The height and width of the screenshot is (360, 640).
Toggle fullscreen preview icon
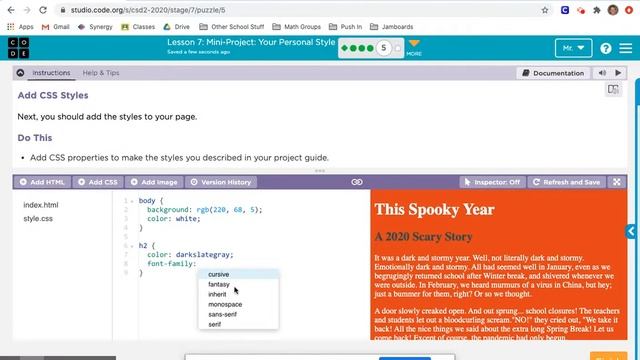tap(617, 182)
